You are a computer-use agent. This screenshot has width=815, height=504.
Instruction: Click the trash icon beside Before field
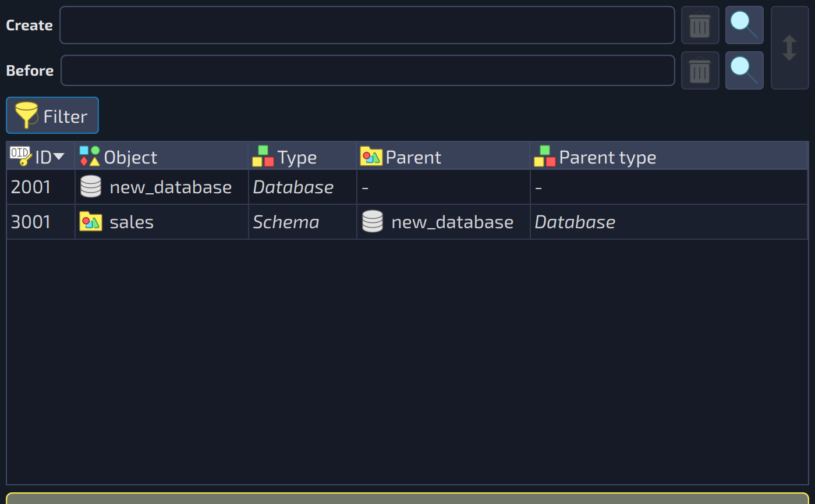pyautogui.click(x=700, y=70)
